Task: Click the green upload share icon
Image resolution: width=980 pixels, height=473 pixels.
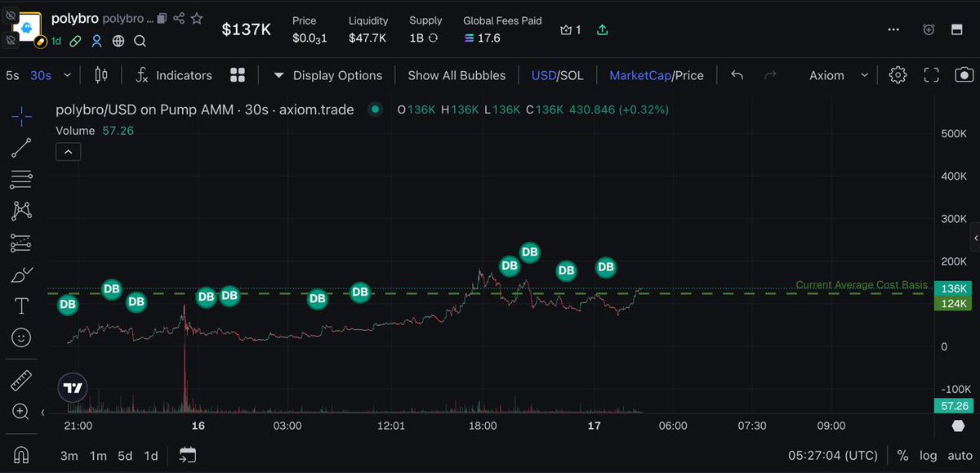Action: click(x=603, y=29)
